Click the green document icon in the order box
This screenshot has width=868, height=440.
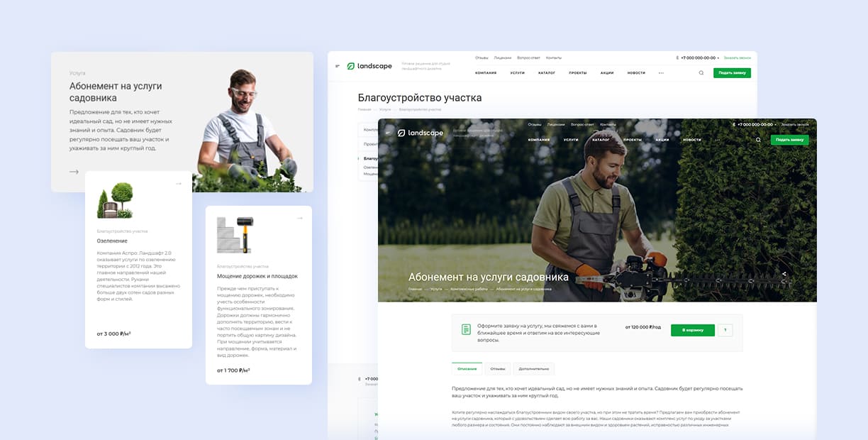(466, 329)
